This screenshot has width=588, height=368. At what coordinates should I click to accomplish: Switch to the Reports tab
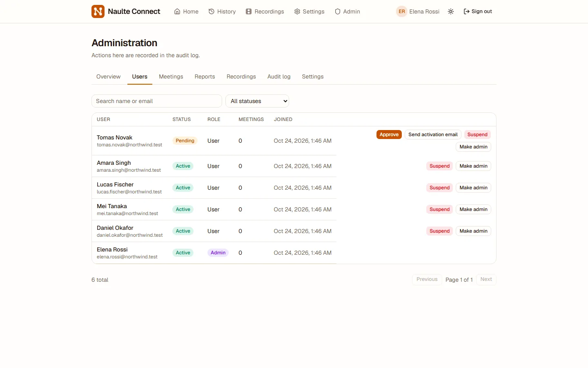point(205,76)
